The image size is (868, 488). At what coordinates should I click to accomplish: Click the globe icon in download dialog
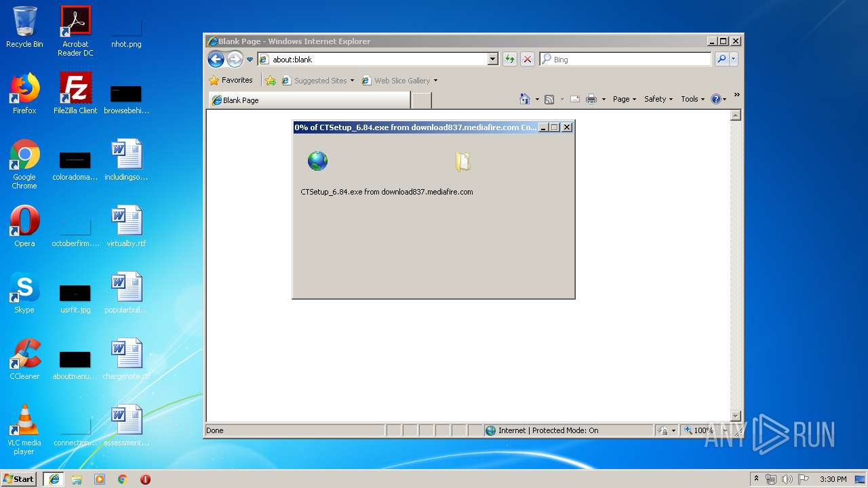coord(317,161)
